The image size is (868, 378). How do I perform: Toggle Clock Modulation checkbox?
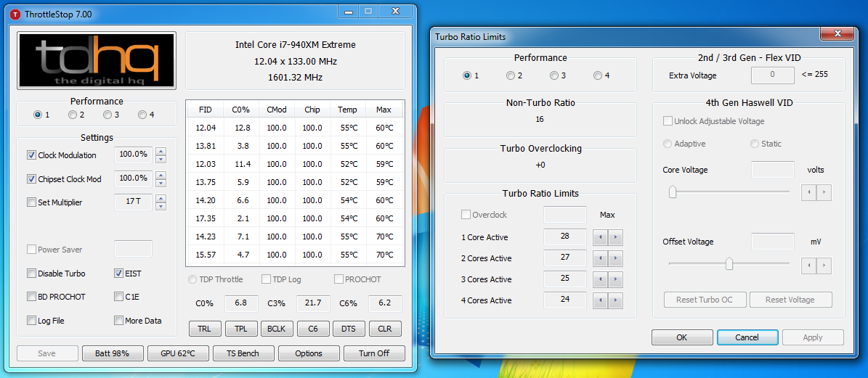tap(31, 155)
